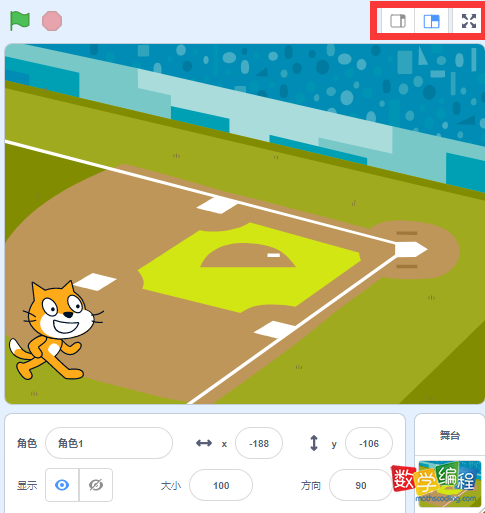The image size is (485, 513).
Task: Select the stage backdrop thumbnail
Action: 450,484
